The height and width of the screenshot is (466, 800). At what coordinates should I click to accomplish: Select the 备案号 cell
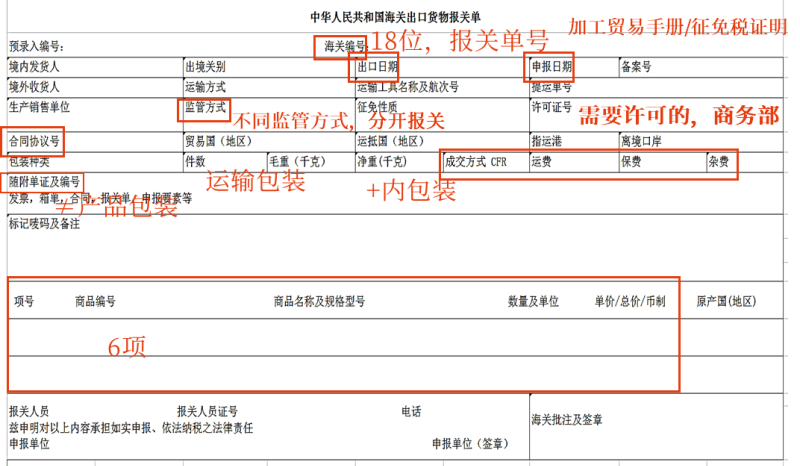pos(701,67)
